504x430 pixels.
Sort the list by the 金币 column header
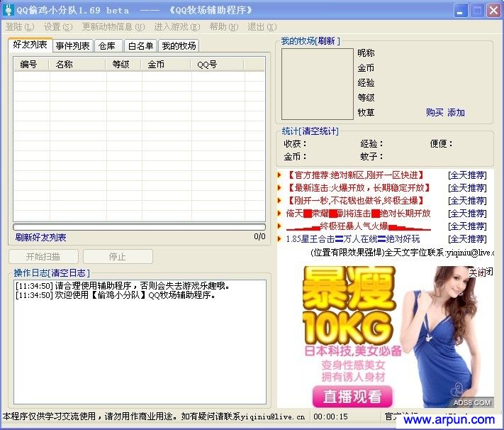tap(166, 65)
